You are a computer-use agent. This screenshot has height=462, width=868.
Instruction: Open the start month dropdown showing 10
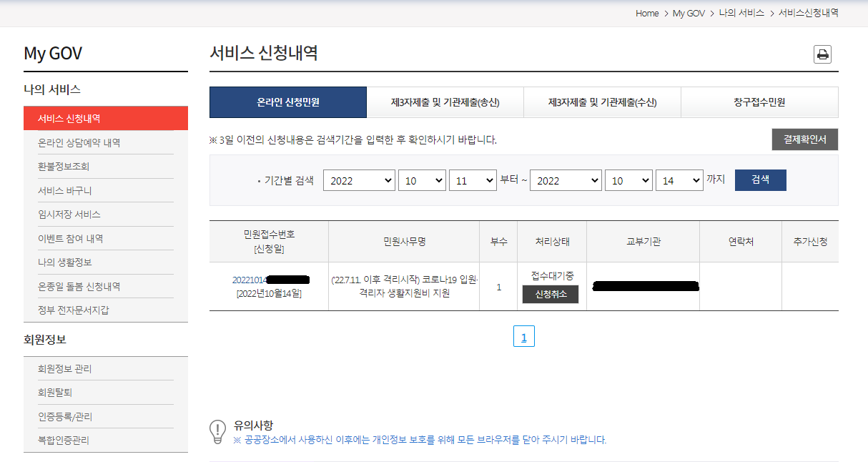tap(422, 180)
